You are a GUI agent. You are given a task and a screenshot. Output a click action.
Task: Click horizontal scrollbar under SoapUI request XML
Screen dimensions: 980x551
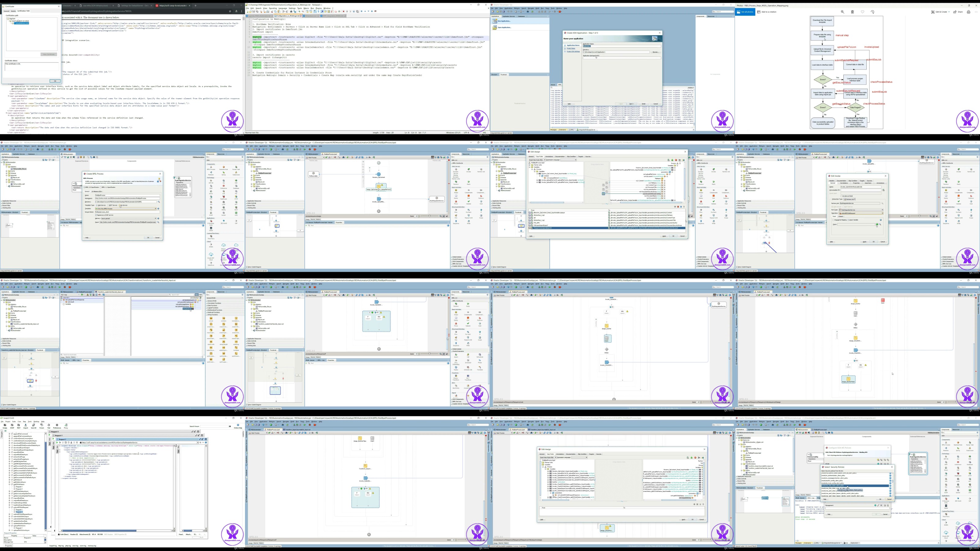(116, 530)
